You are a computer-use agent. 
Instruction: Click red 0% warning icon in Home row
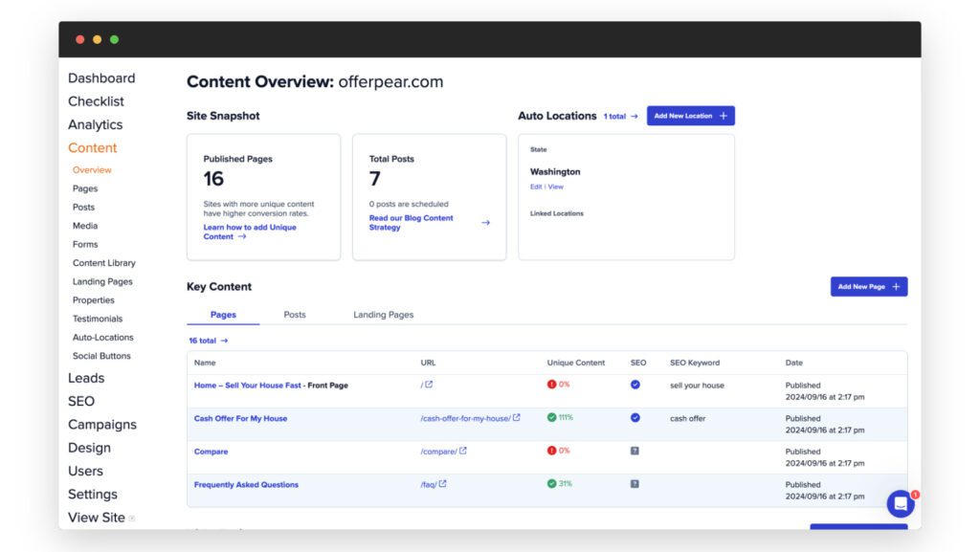(551, 385)
